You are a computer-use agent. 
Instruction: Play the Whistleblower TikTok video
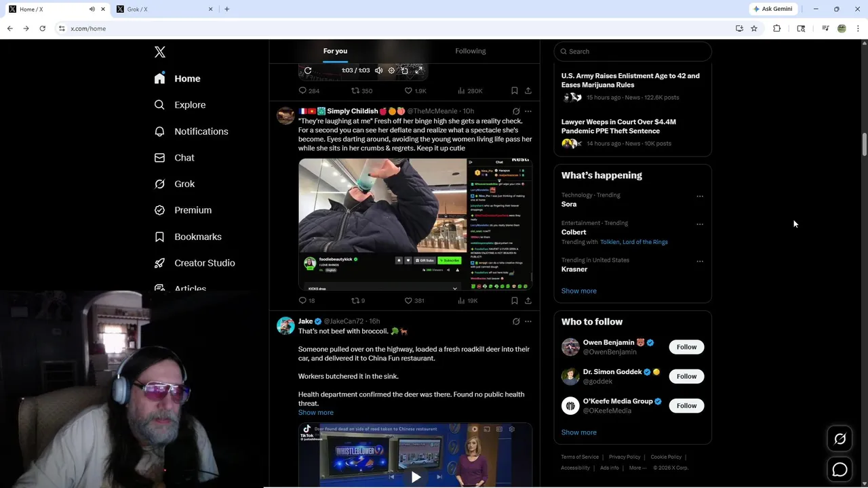point(416,477)
